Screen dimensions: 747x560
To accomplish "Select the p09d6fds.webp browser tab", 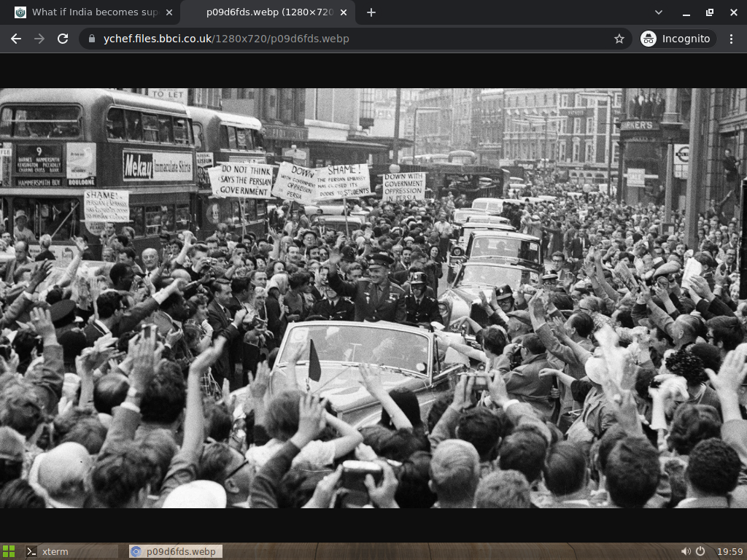I will tap(269, 12).
